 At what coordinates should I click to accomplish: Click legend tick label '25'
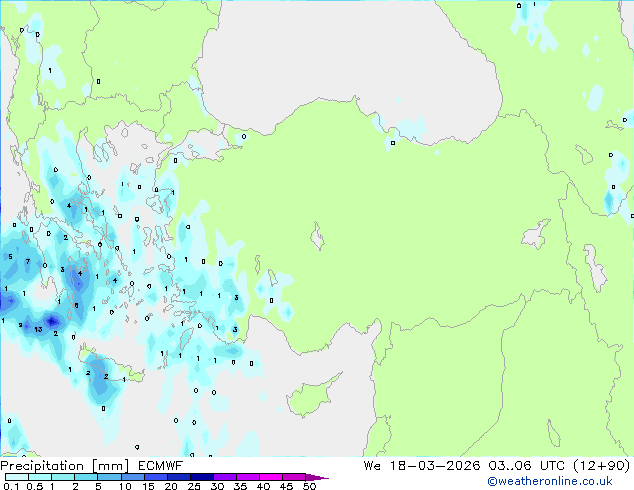point(194,486)
